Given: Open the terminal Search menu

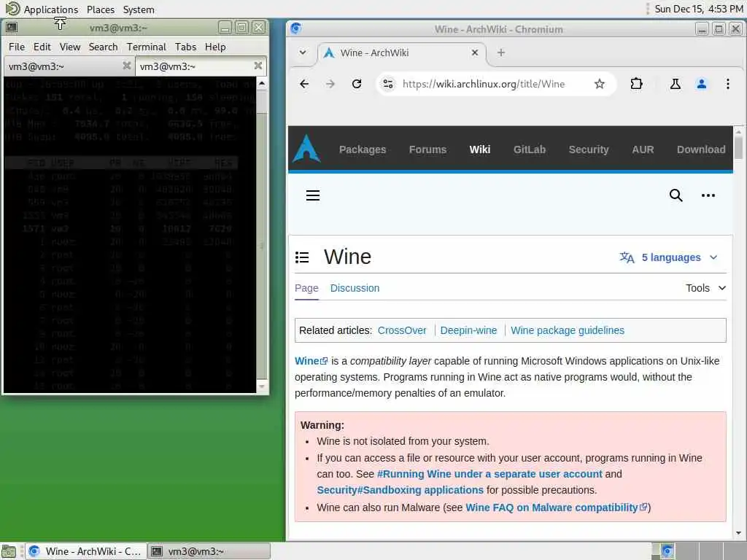Looking at the screenshot, I should click(103, 47).
